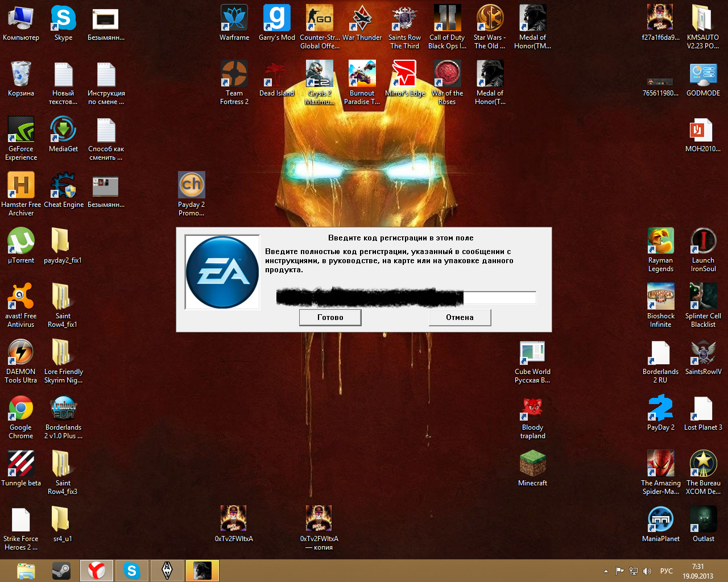Switch to Yandex browser in taskbar

point(97,571)
